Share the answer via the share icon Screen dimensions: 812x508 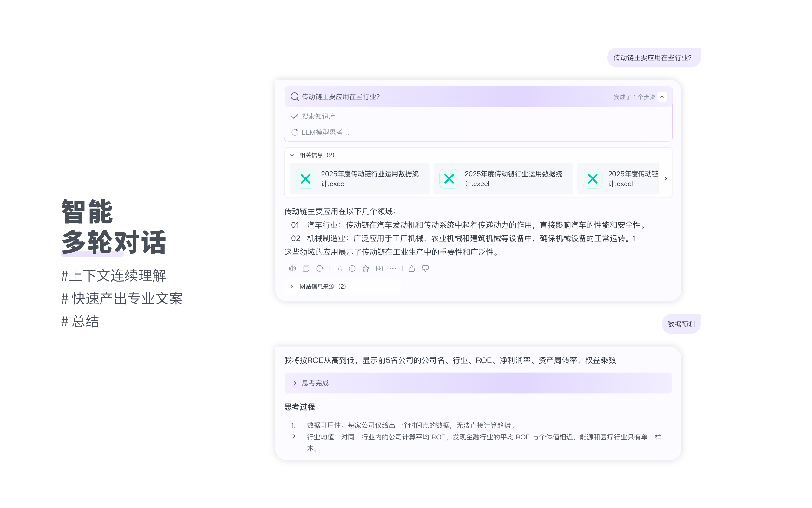pyautogui.click(x=338, y=269)
